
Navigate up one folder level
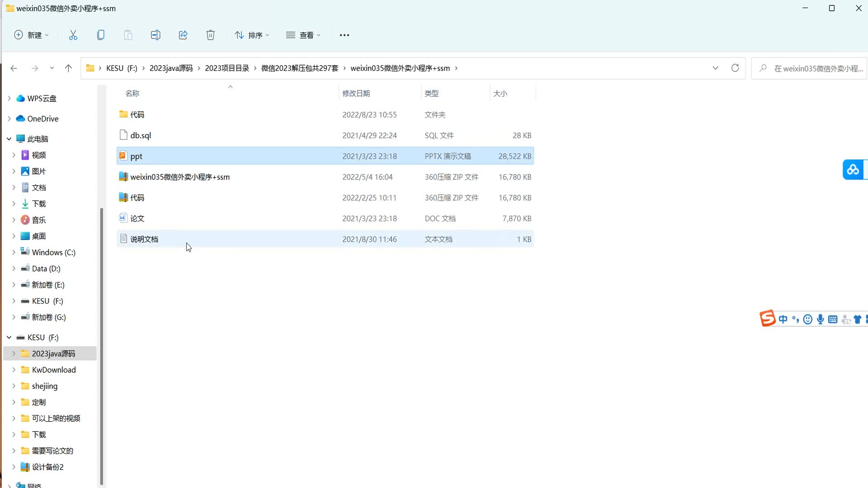68,68
